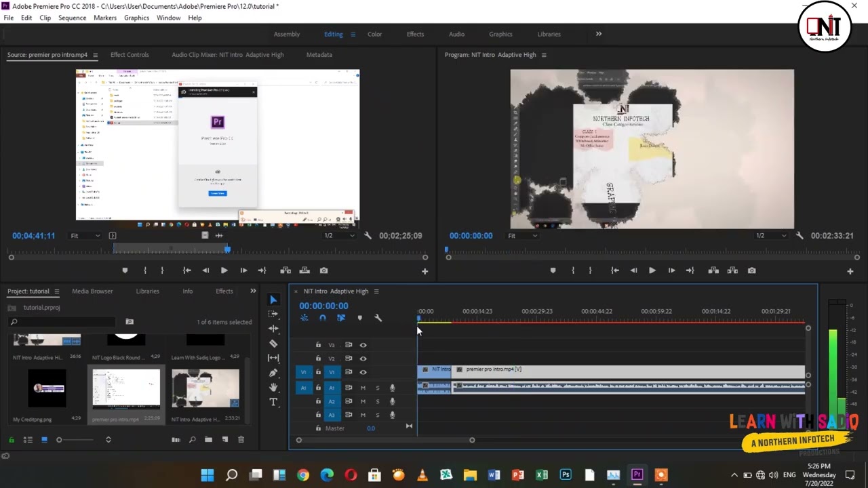868x488 pixels.
Task: Open the Sequence menu
Action: pyautogui.click(x=72, y=18)
